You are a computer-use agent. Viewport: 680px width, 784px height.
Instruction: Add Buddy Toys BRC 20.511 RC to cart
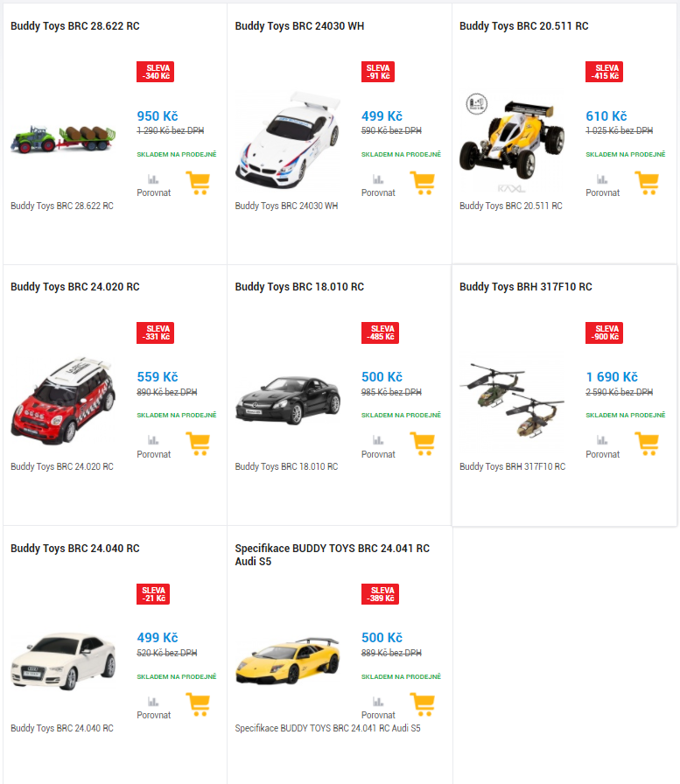point(647,183)
